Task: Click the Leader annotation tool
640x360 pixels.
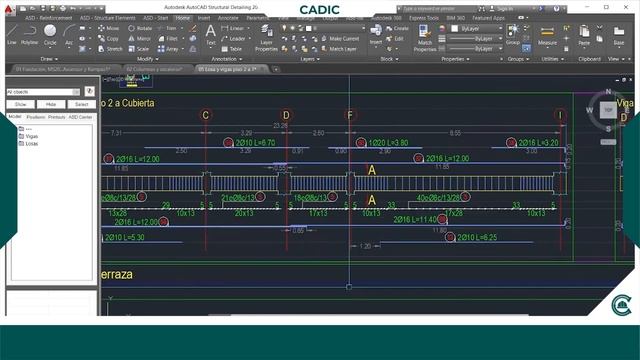Action: [233, 38]
